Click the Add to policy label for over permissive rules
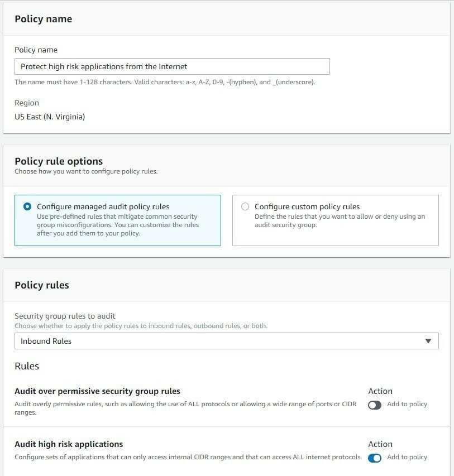454x476 pixels. (x=407, y=404)
